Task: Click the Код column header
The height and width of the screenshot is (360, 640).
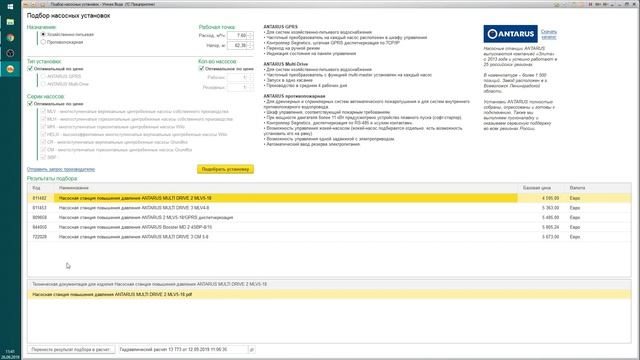Action: click(x=41, y=188)
